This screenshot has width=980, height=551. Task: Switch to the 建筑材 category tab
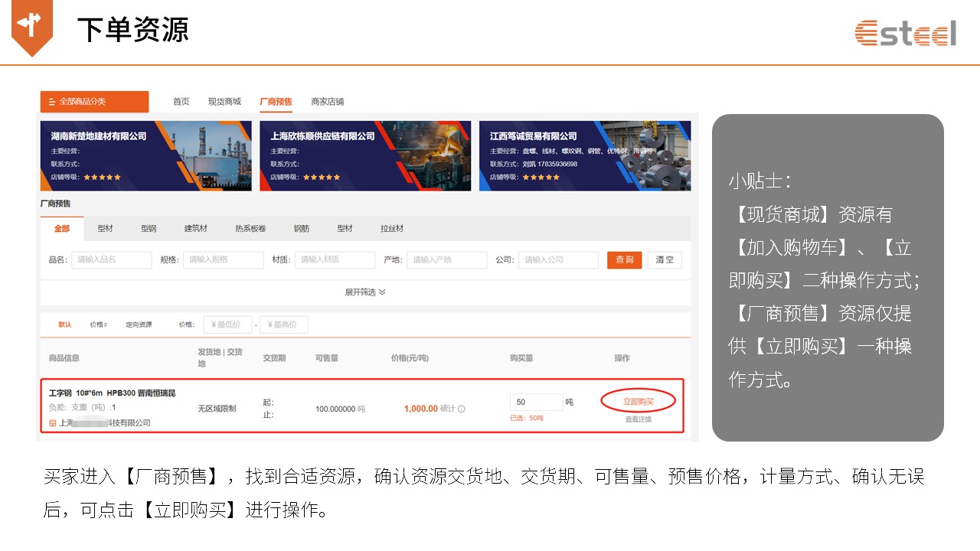click(x=196, y=229)
